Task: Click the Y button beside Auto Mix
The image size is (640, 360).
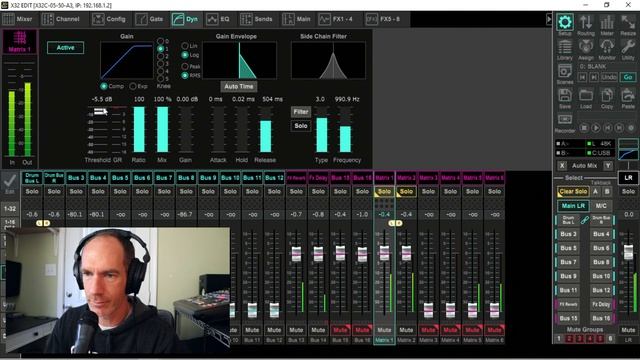Action: coord(608,165)
